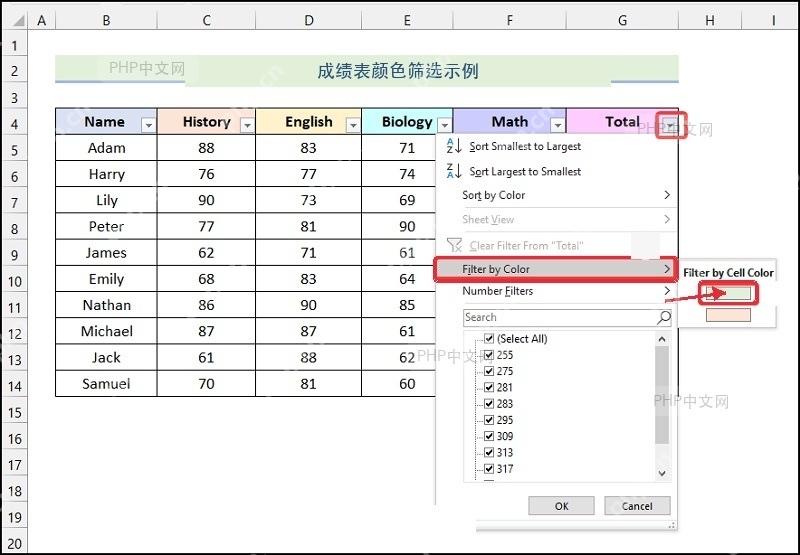Uncheck the 295 value checkbox
800x555 pixels.
489,420
